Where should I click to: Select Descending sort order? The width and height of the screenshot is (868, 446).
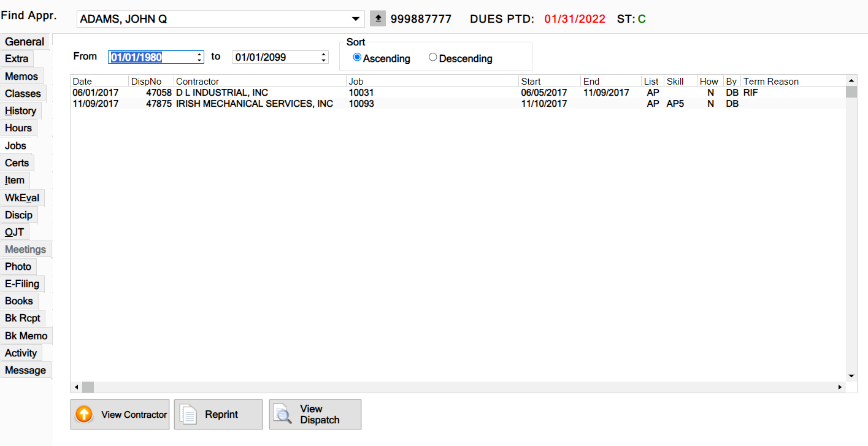(433, 58)
